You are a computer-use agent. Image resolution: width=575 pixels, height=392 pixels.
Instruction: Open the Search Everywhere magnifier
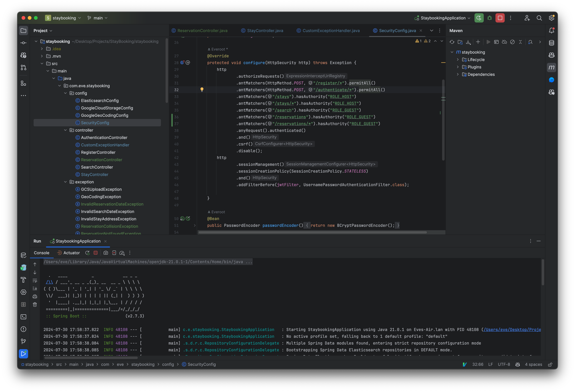[x=540, y=18]
